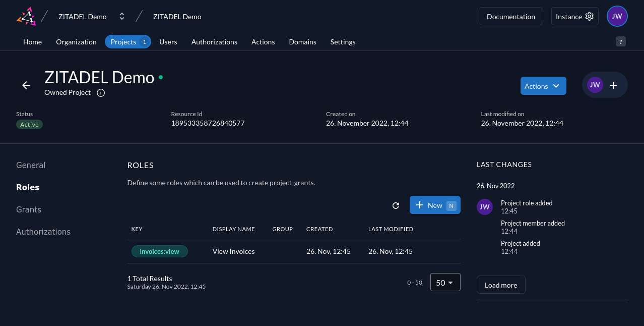Select Grants in the side menu
The width and height of the screenshot is (644, 326).
point(29,209)
